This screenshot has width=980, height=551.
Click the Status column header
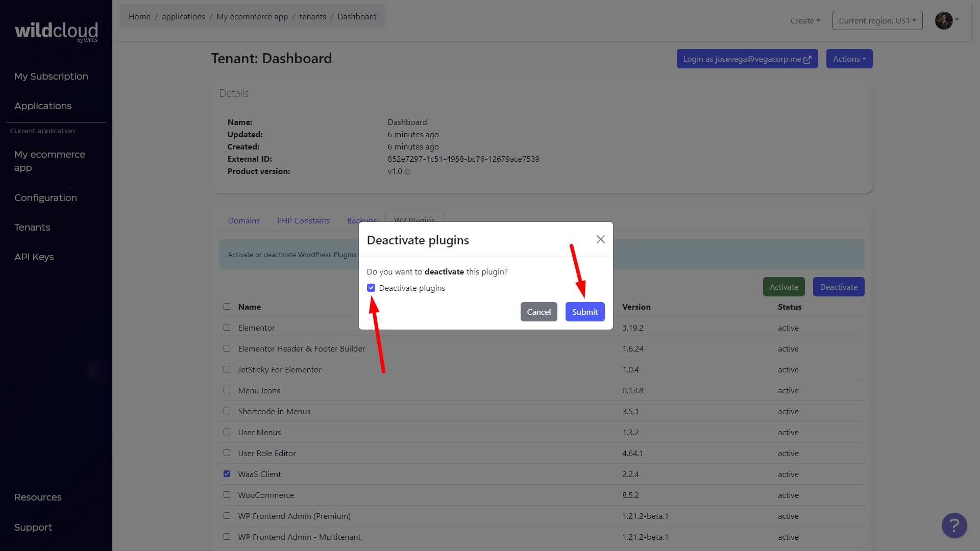click(x=790, y=307)
